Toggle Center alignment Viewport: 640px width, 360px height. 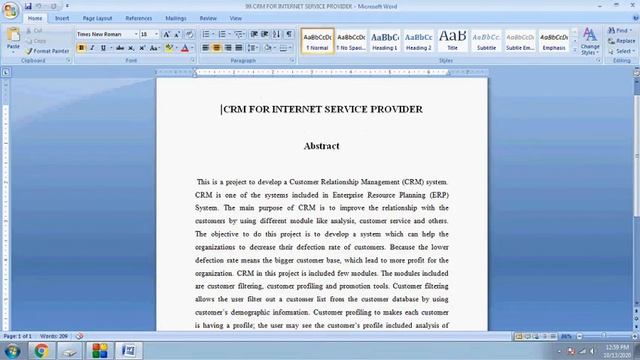tap(217, 48)
